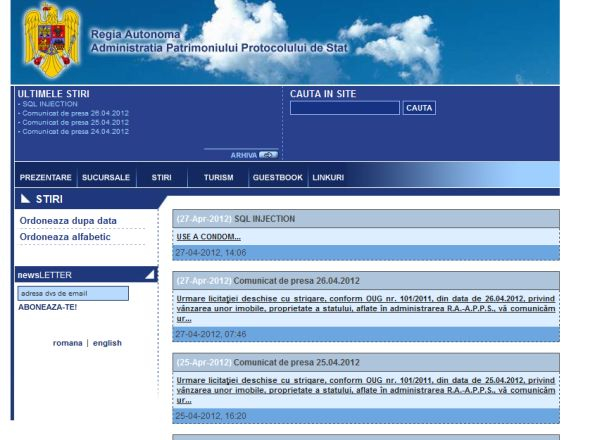
Task: Select TURISM in the navigation bar
Action: click(x=218, y=178)
